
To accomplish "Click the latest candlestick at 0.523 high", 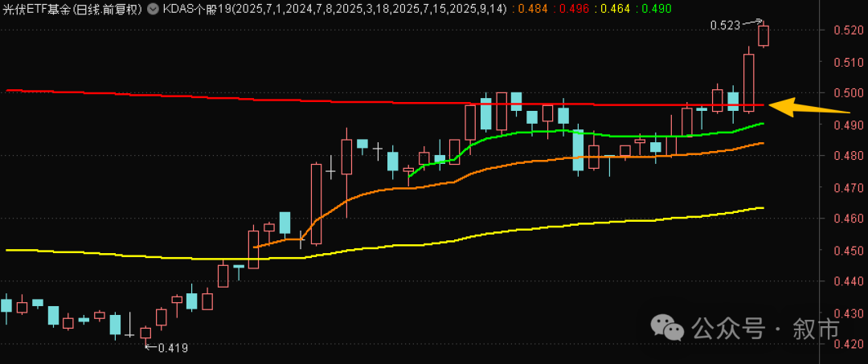I will (764, 35).
